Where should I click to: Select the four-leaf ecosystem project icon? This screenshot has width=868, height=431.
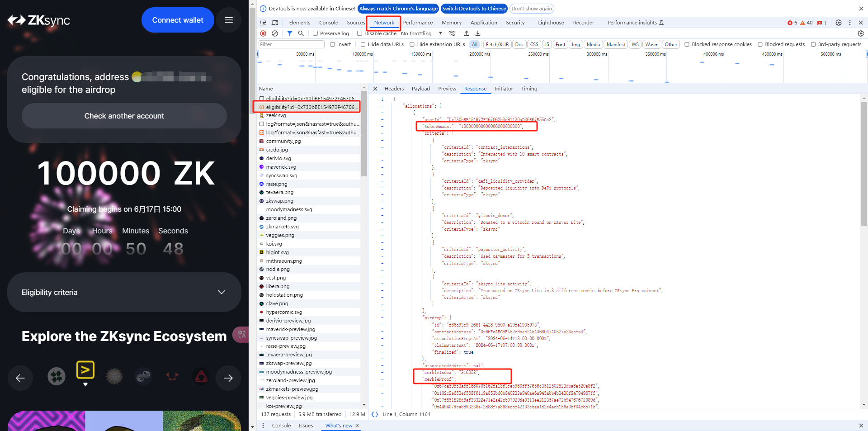pyautogui.click(x=57, y=376)
